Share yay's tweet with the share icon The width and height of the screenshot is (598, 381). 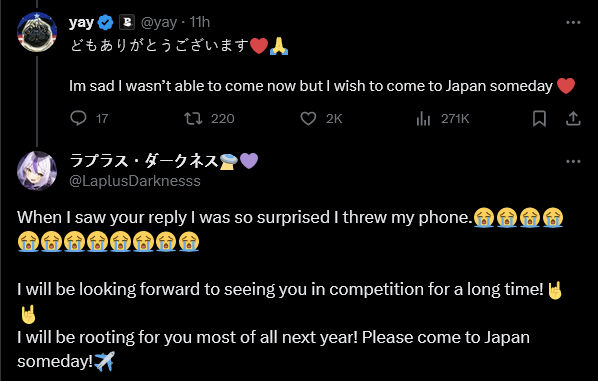573,118
